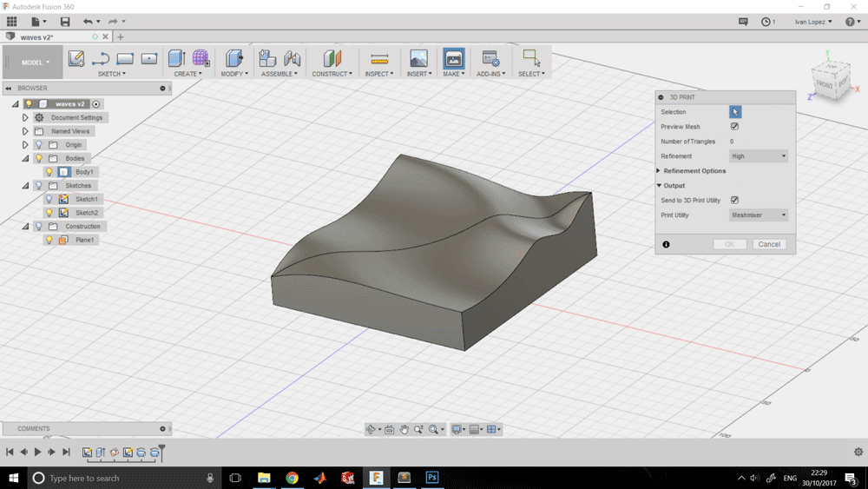
Task: Click the 3D Print make icon
Action: coord(453,59)
